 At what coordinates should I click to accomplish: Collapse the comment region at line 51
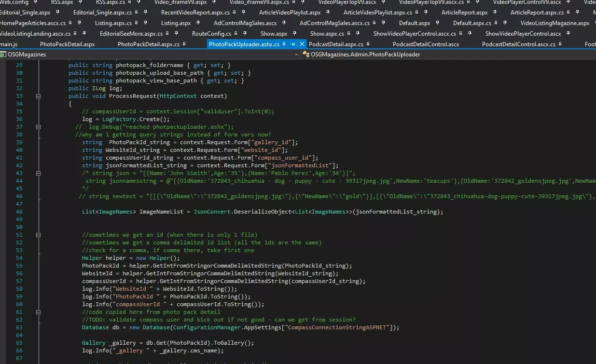click(38, 235)
